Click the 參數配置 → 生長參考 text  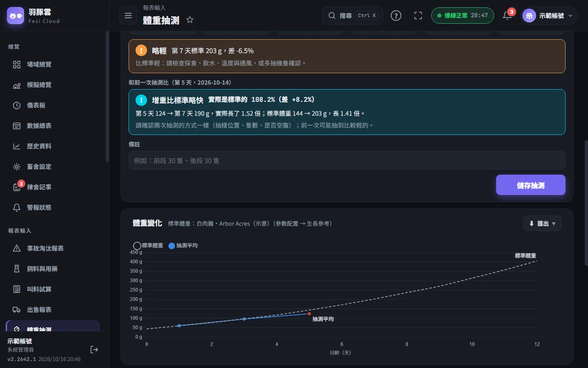coord(302,224)
